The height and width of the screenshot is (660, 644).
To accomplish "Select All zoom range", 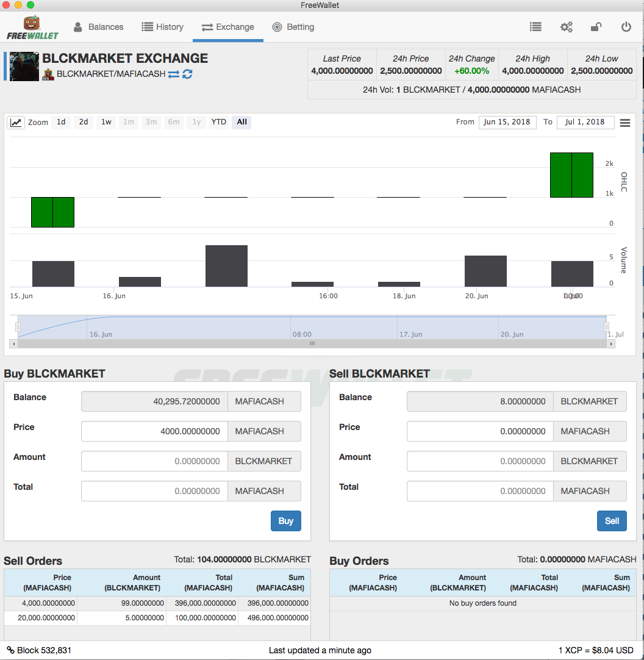I will pos(241,122).
